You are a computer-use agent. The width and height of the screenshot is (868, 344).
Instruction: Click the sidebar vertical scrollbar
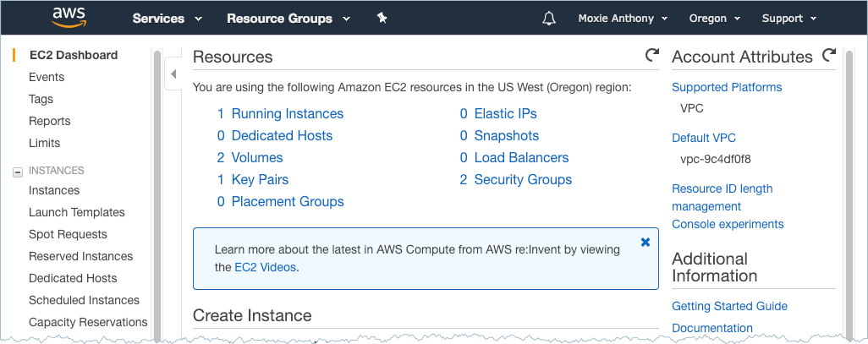(x=157, y=194)
